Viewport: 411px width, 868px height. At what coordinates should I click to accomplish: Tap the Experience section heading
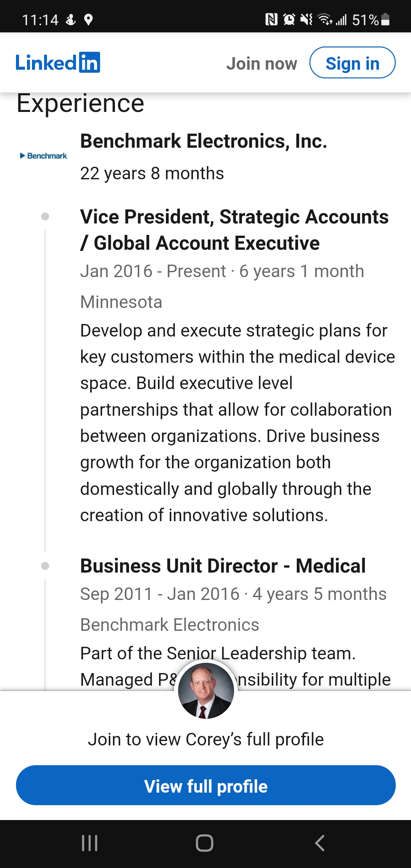point(80,104)
